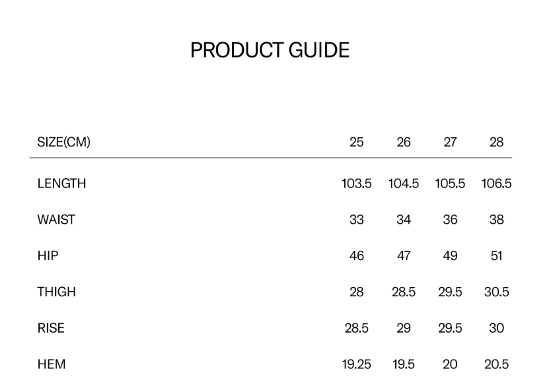Click rise value 28.5 for size 25

point(357,328)
